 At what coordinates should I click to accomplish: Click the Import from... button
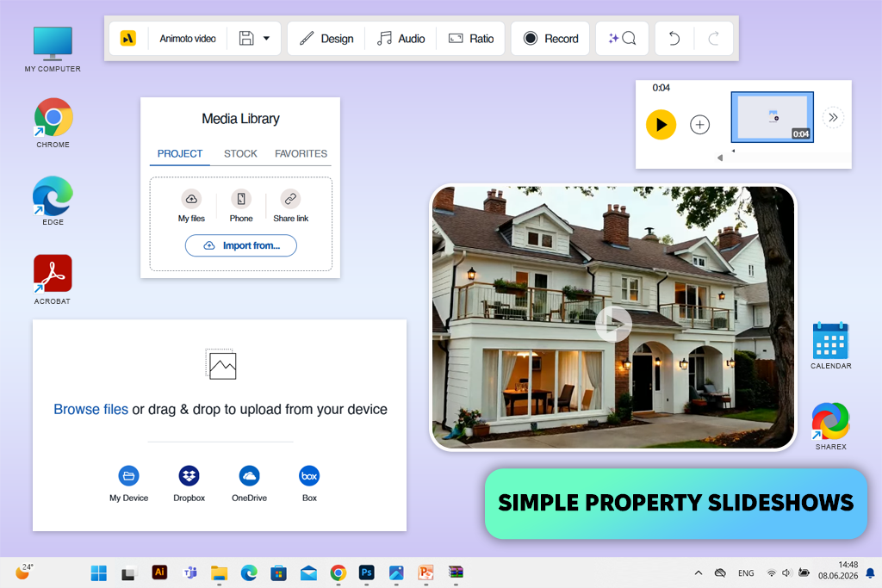pos(241,245)
